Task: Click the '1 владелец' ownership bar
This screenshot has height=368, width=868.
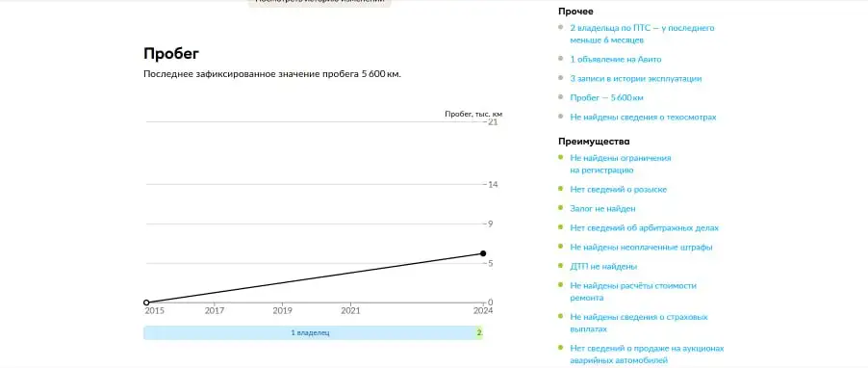Action: click(x=310, y=333)
